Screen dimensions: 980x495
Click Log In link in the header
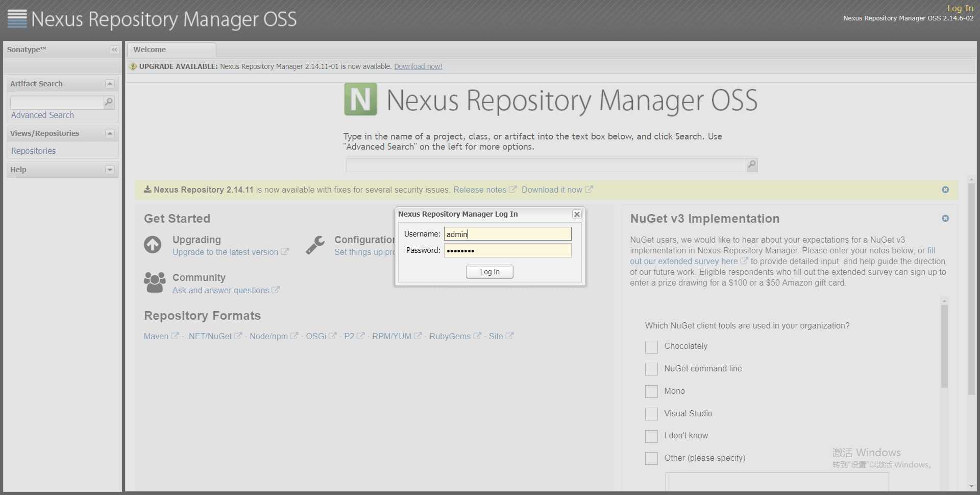click(x=960, y=8)
